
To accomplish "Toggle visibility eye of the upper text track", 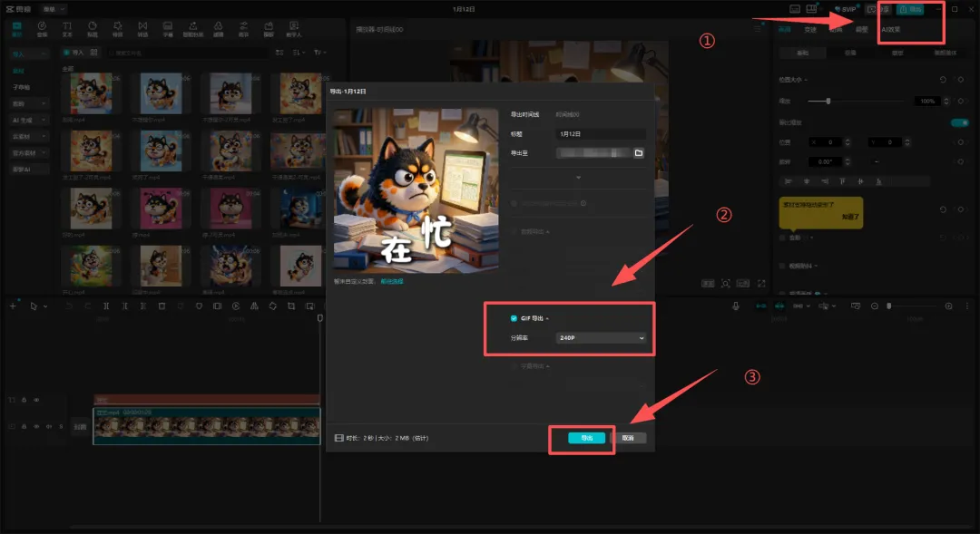I will pyautogui.click(x=36, y=400).
